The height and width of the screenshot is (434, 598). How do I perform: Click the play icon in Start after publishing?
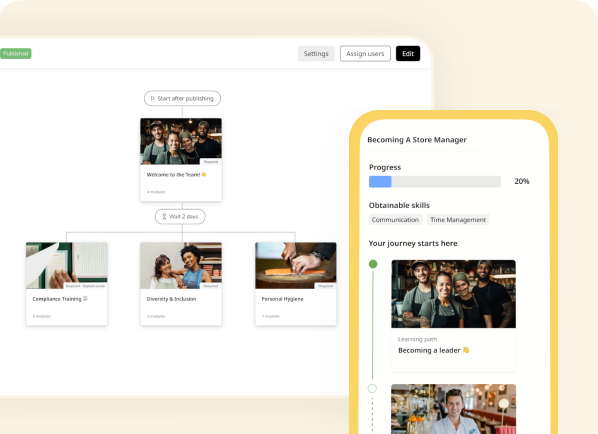coord(153,98)
